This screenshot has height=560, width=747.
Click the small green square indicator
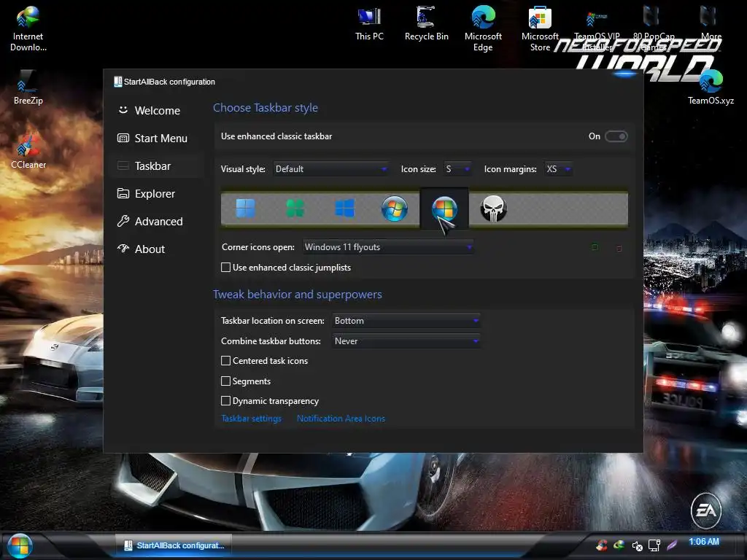click(595, 247)
